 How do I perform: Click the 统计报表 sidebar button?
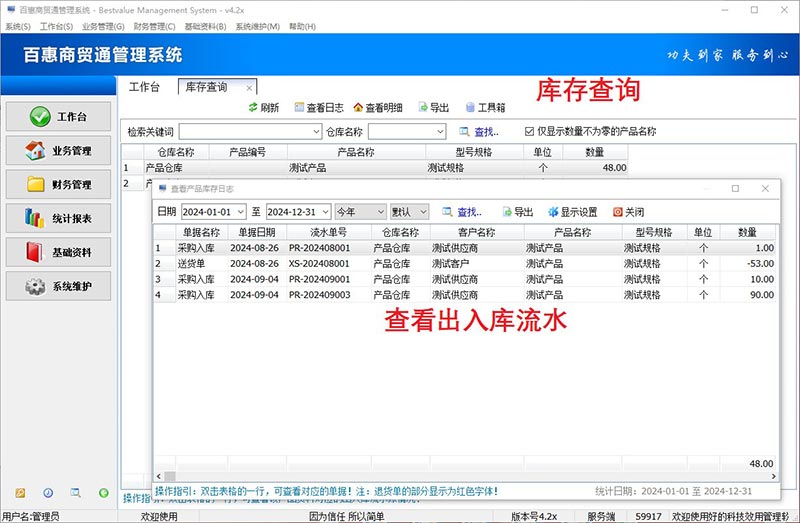[x=59, y=218]
